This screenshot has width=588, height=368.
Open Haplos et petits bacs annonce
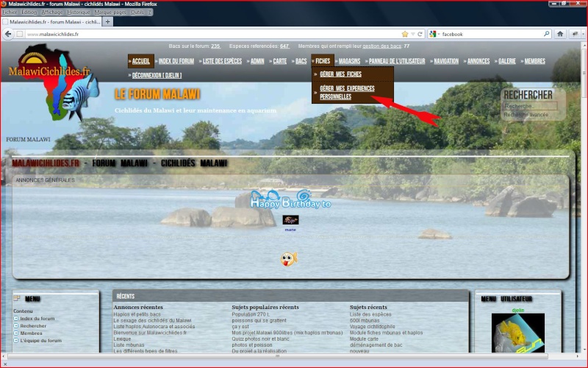point(137,314)
